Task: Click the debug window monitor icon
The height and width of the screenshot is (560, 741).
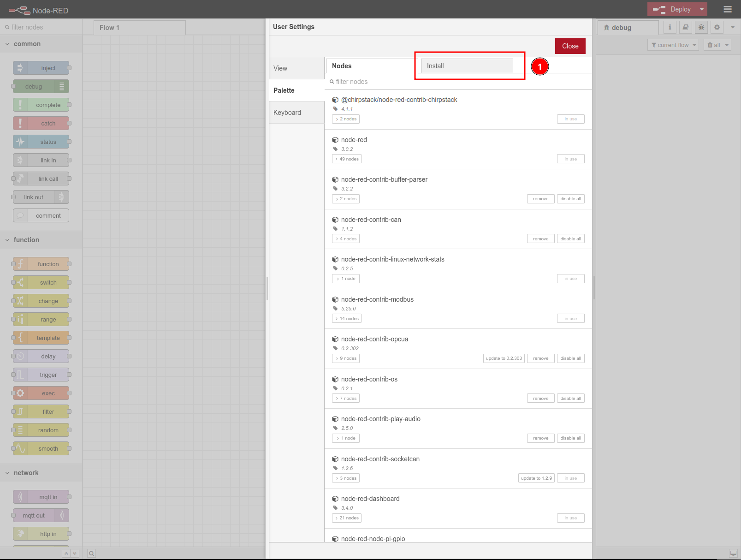Action: [733, 554]
